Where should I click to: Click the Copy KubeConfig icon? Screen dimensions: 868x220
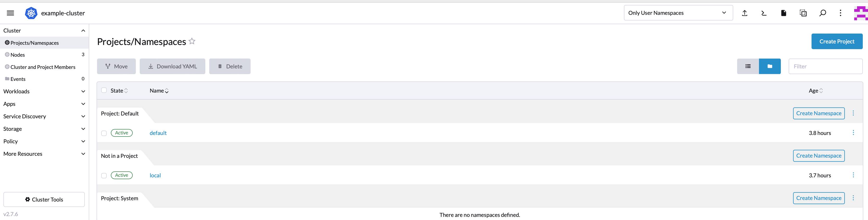click(803, 13)
